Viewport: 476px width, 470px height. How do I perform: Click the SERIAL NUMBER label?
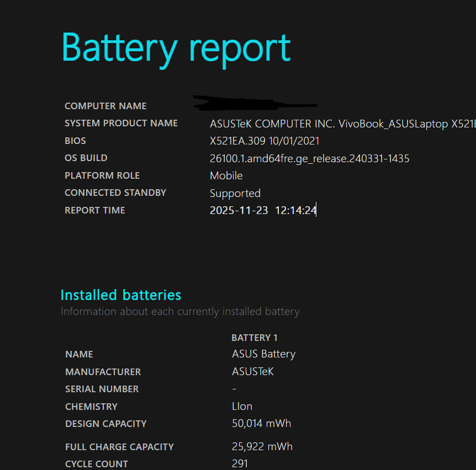[x=102, y=389]
